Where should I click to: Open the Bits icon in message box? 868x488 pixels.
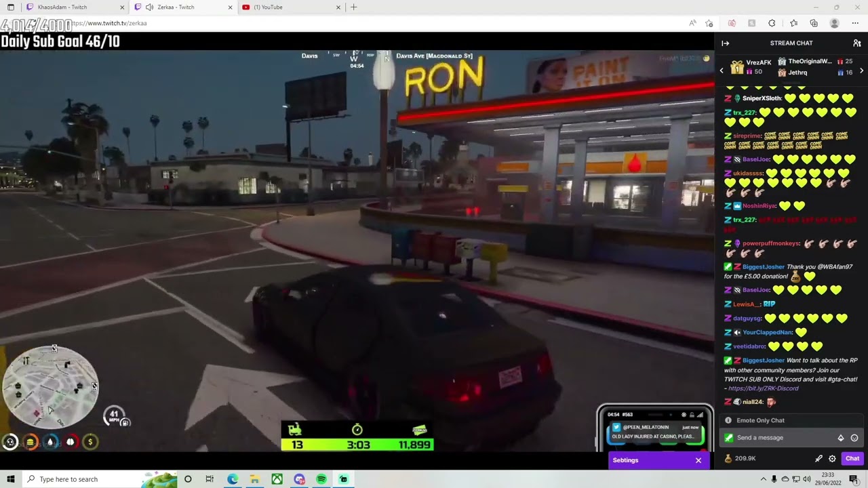841,438
